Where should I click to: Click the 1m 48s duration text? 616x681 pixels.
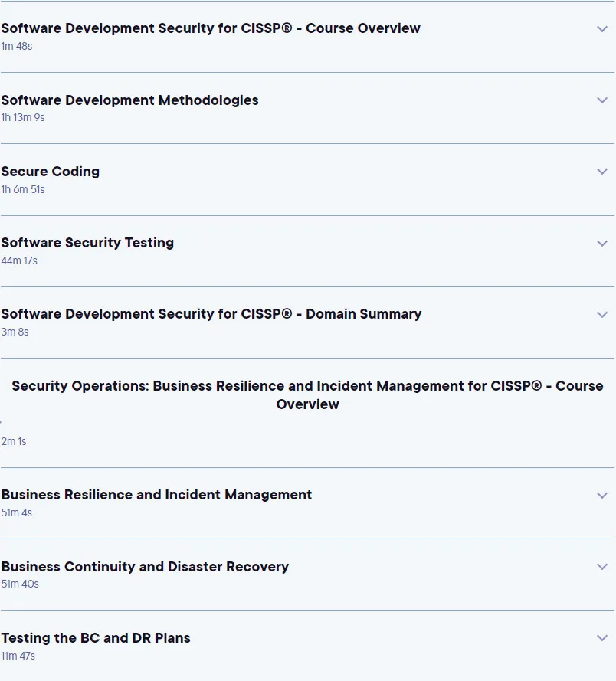[17, 46]
